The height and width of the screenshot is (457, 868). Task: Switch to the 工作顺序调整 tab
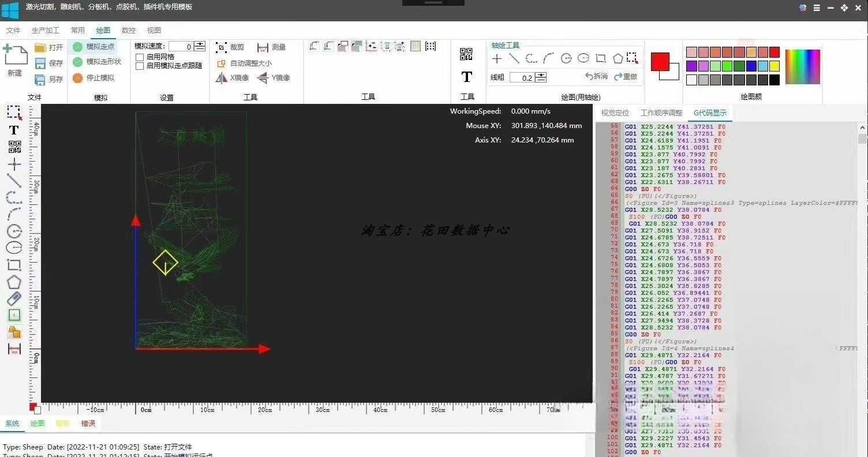click(661, 113)
